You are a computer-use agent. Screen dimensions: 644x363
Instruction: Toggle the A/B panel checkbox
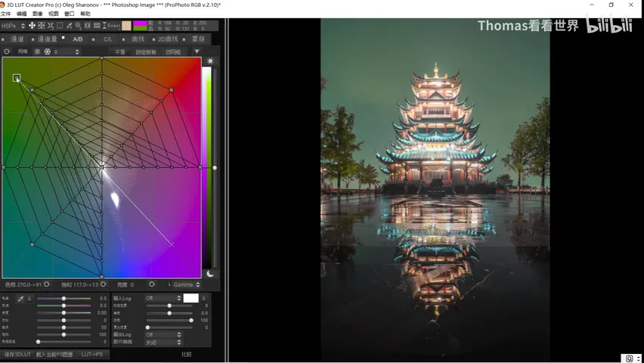pyautogui.click(x=63, y=38)
